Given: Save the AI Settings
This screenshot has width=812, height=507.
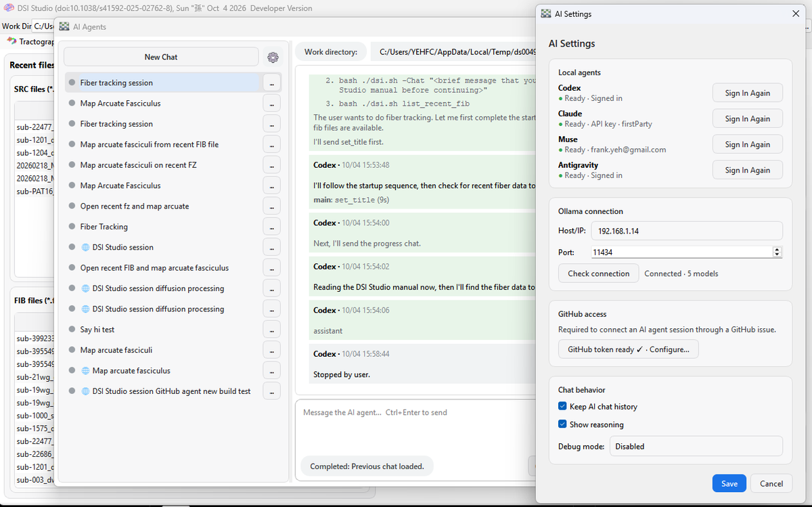Looking at the screenshot, I should pos(729,483).
